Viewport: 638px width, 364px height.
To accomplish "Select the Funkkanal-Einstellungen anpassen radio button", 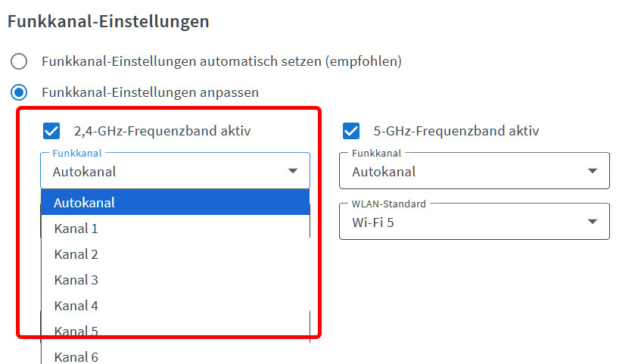I will [19, 92].
